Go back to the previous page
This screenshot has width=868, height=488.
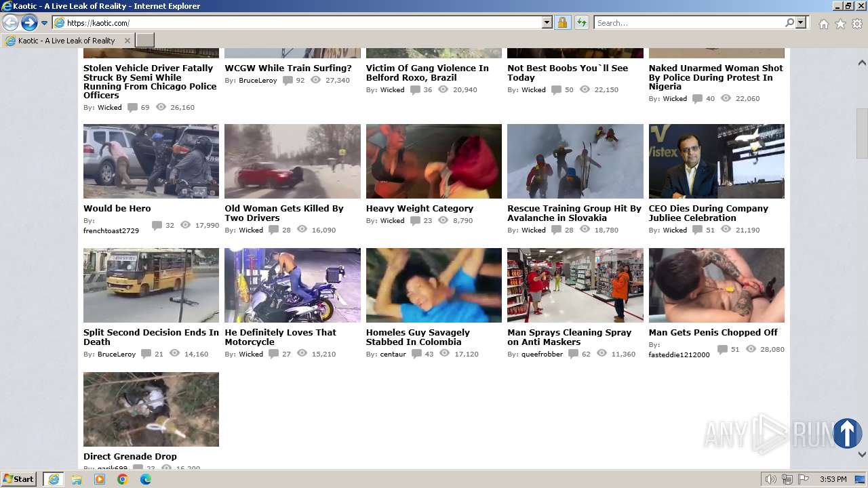click(x=10, y=23)
